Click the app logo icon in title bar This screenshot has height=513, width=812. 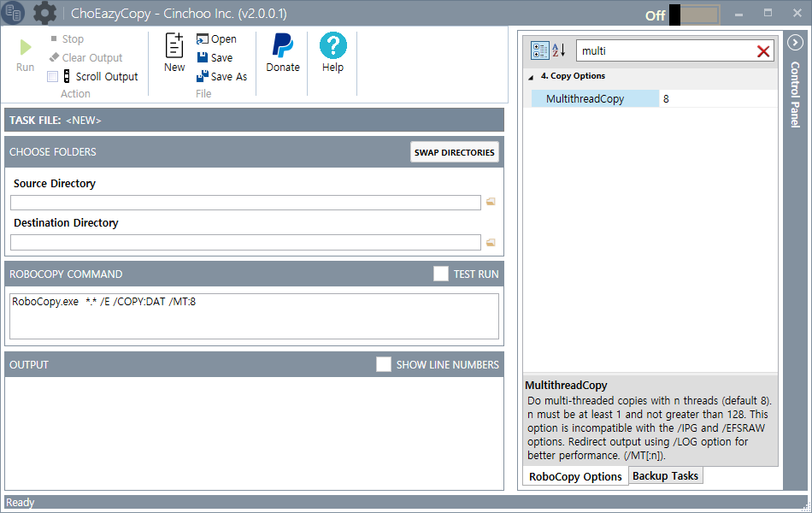pyautogui.click(x=13, y=13)
